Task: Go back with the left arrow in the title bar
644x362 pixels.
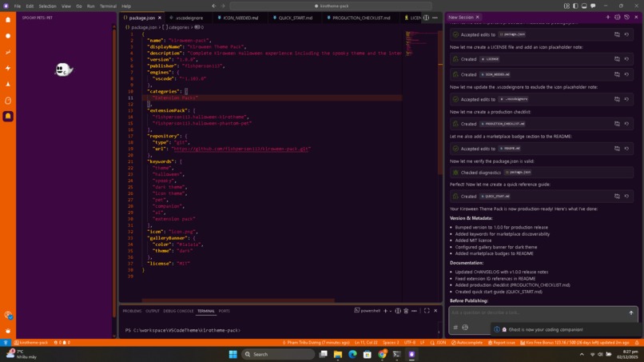Action: (214, 6)
